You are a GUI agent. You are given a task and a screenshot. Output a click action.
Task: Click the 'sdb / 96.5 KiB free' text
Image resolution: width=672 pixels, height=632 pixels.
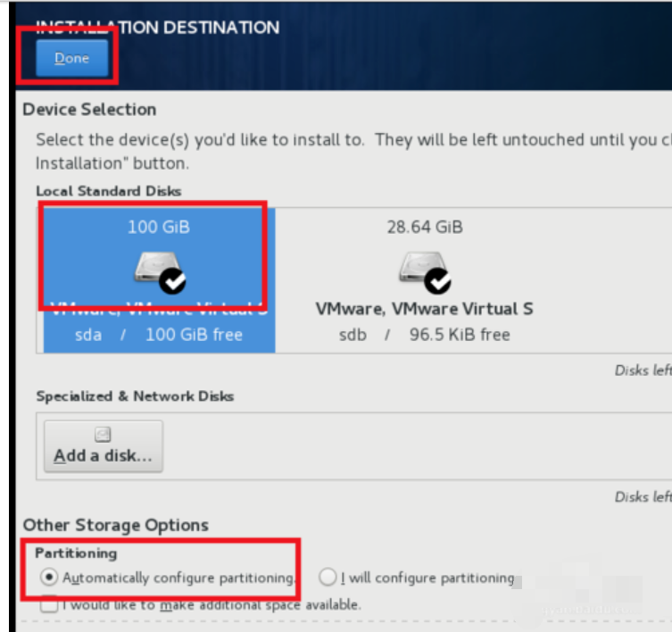[424, 335]
